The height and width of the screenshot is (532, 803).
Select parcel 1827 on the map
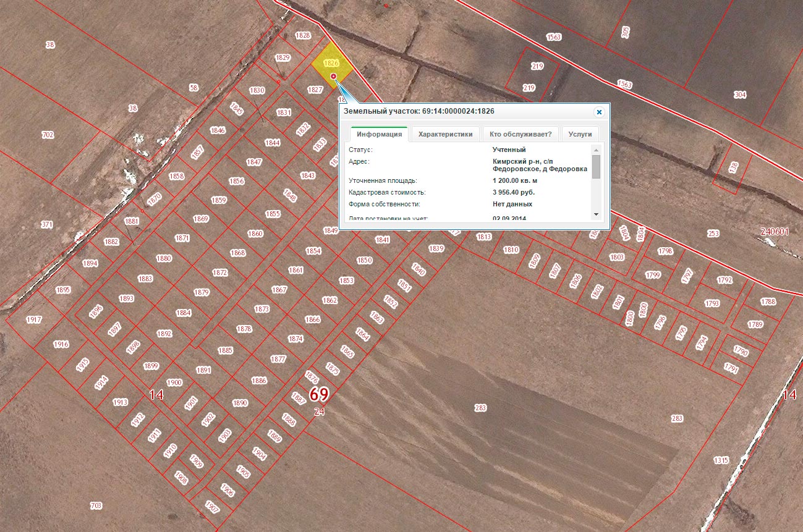coord(315,90)
